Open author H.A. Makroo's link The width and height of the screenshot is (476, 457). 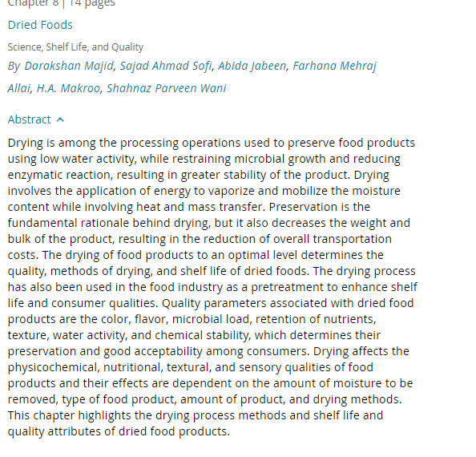coord(68,88)
